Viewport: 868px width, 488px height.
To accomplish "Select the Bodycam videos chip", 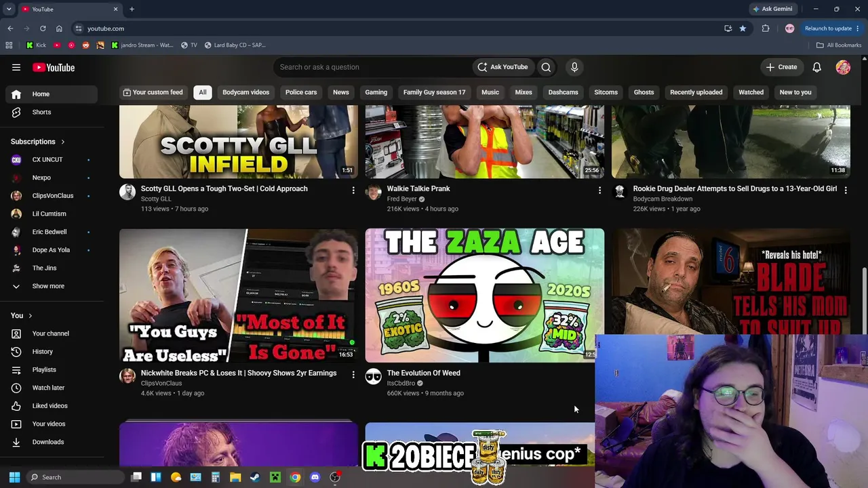I will pyautogui.click(x=246, y=92).
